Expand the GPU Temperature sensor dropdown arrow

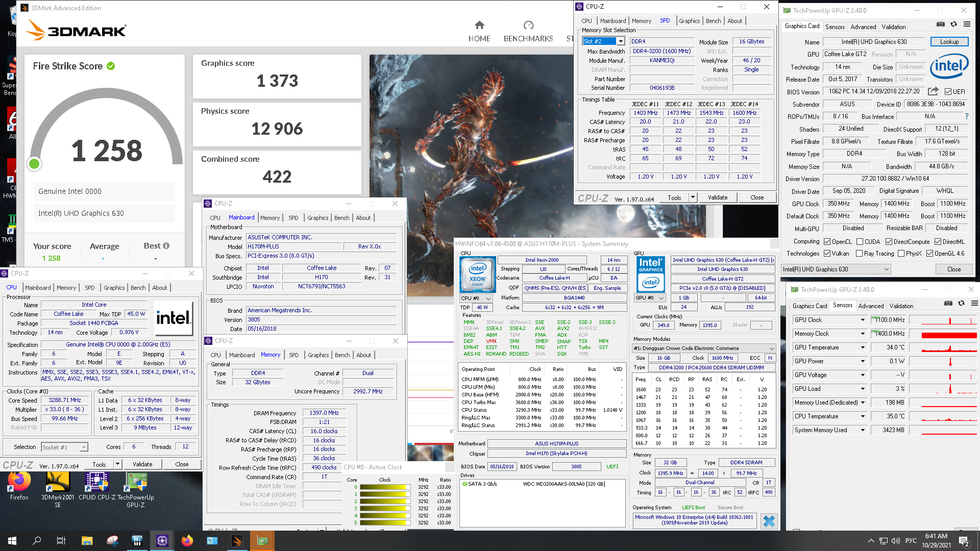(x=863, y=347)
